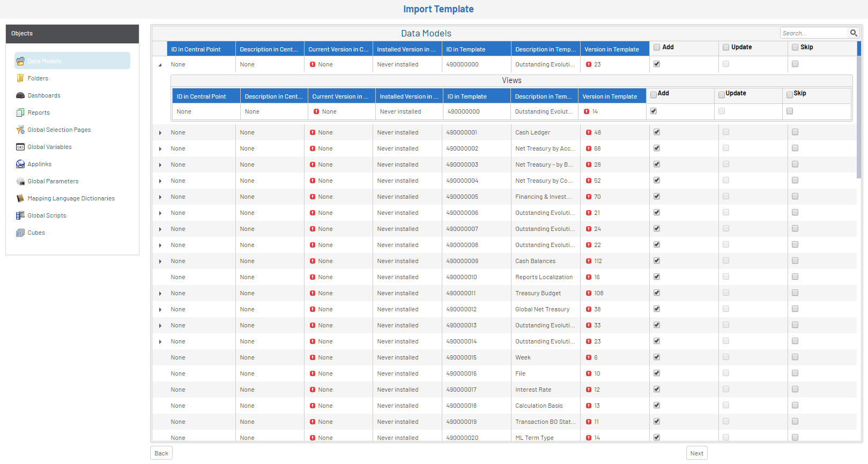Expand the Cash Ledger data model row

(x=160, y=133)
